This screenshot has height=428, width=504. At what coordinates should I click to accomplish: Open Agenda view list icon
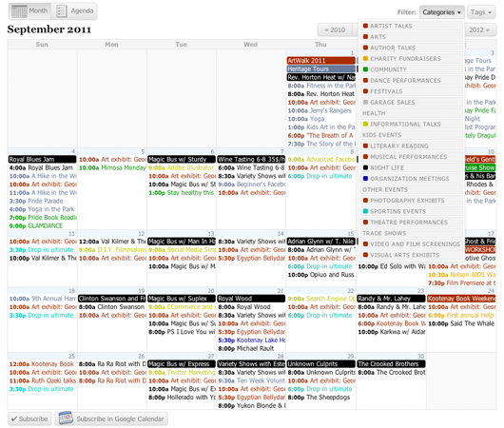coord(62,11)
